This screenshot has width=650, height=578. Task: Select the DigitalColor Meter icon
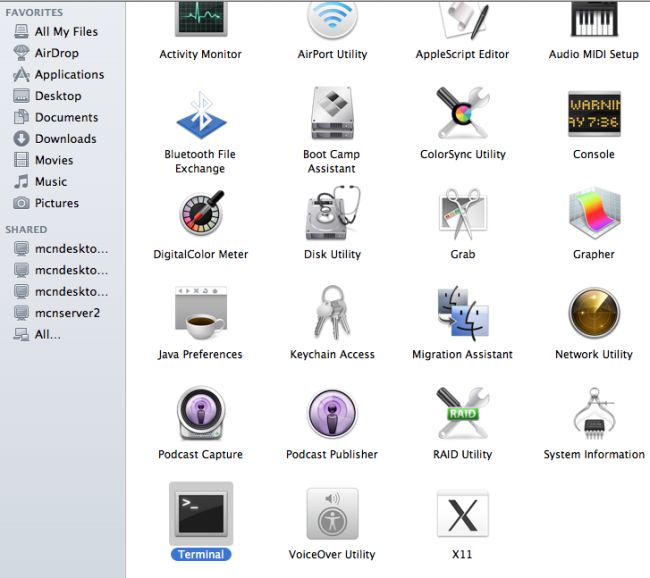(x=201, y=213)
